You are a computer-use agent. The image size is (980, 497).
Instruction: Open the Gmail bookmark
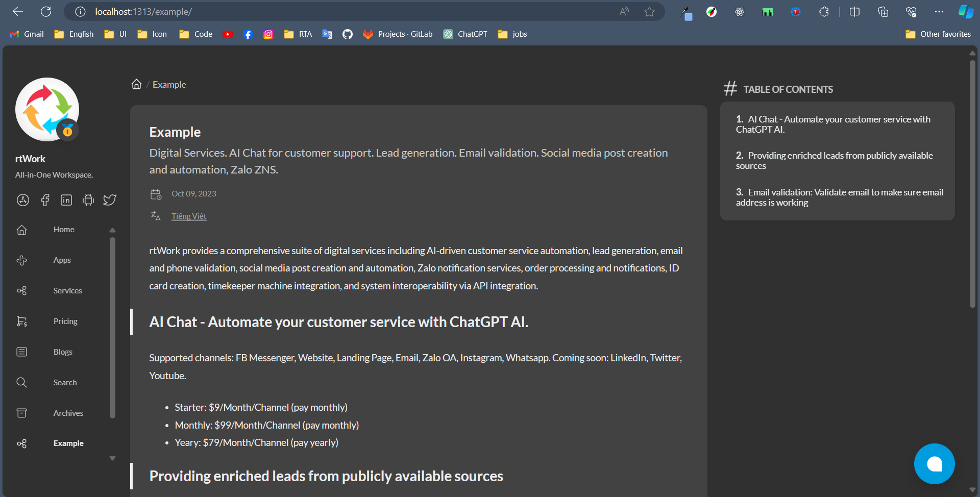tap(27, 34)
